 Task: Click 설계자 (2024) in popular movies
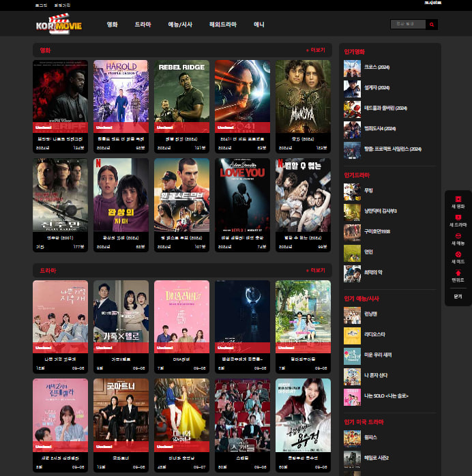click(377, 88)
